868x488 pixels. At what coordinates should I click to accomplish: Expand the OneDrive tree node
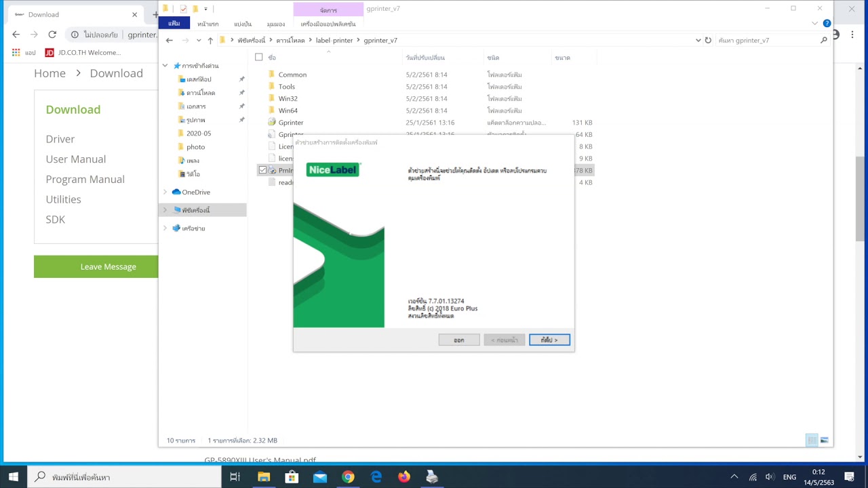pos(165,192)
